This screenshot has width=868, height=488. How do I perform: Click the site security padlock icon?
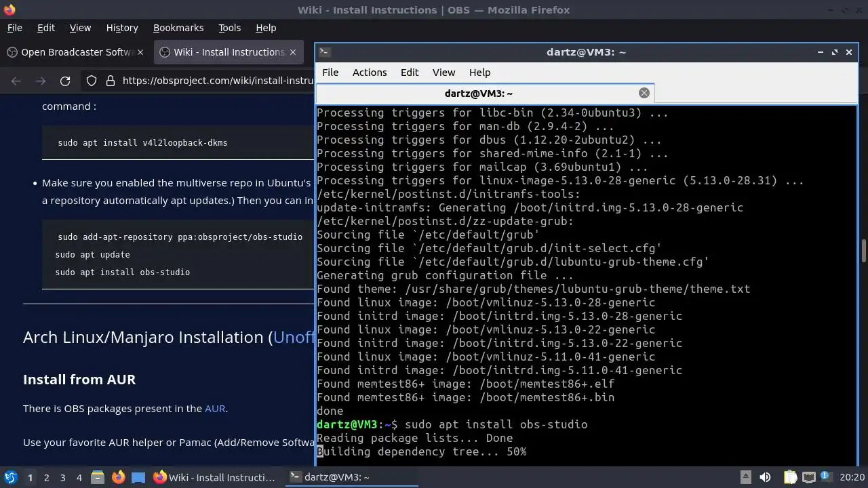coord(111,81)
